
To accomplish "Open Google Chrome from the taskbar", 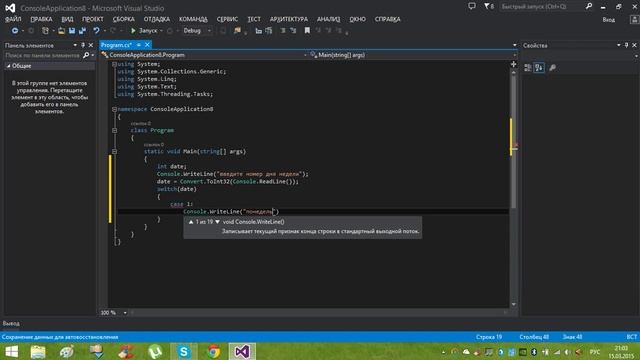I will tap(213, 351).
